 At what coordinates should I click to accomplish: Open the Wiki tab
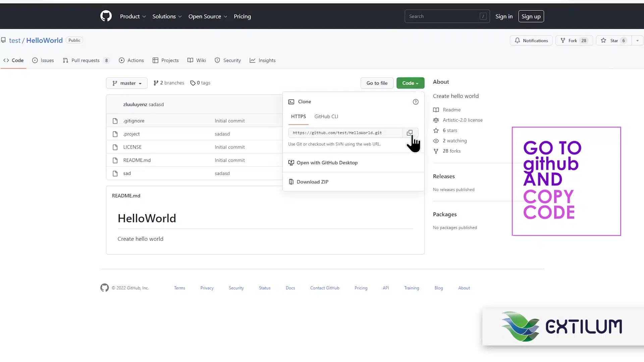[x=197, y=60]
